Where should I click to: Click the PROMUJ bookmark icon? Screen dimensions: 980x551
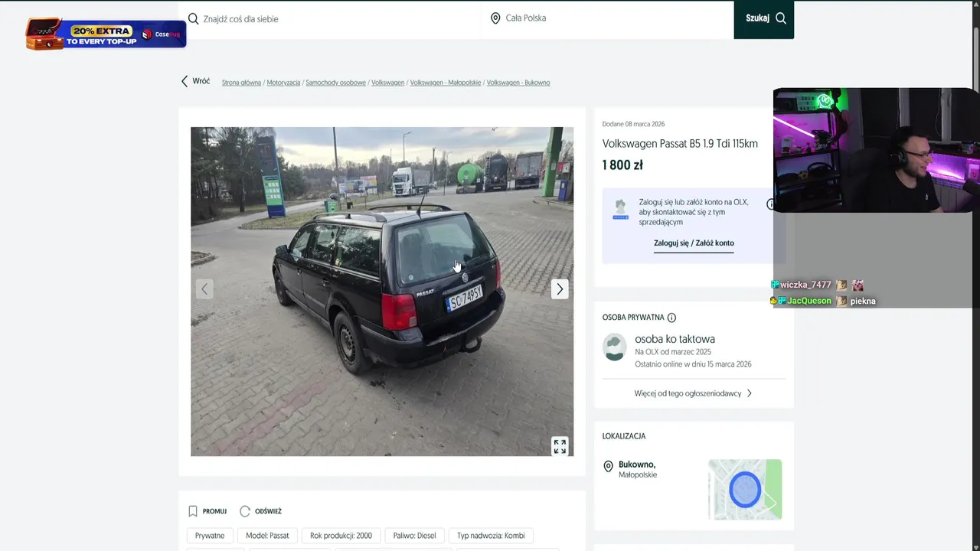tap(193, 511)
